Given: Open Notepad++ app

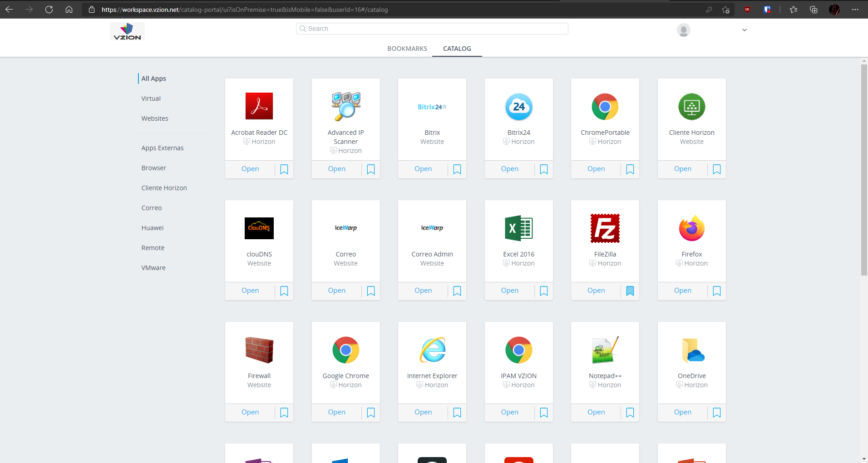Looking at the screenshot, I should [x=596, y=412].
